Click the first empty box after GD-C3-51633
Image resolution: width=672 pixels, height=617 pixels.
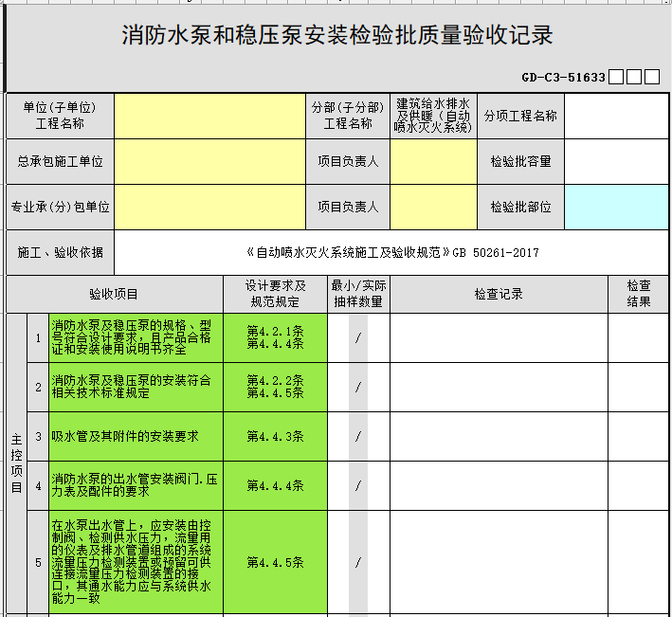point(616,77)
